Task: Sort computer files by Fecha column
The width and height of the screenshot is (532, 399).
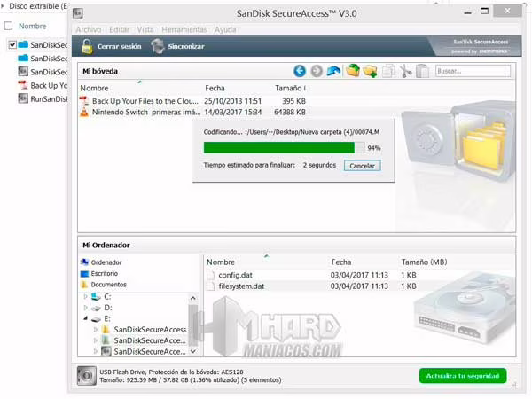Action: (341, 262)
